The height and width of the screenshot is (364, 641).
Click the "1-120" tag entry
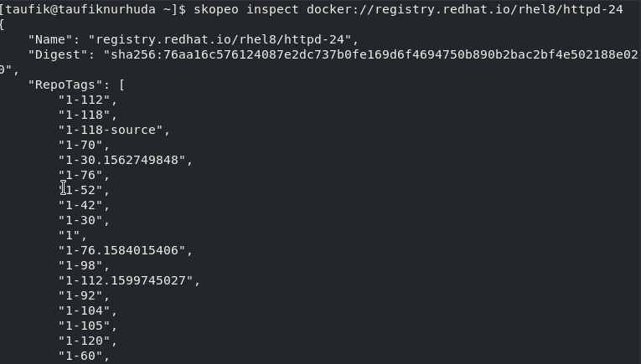point(85,341)
